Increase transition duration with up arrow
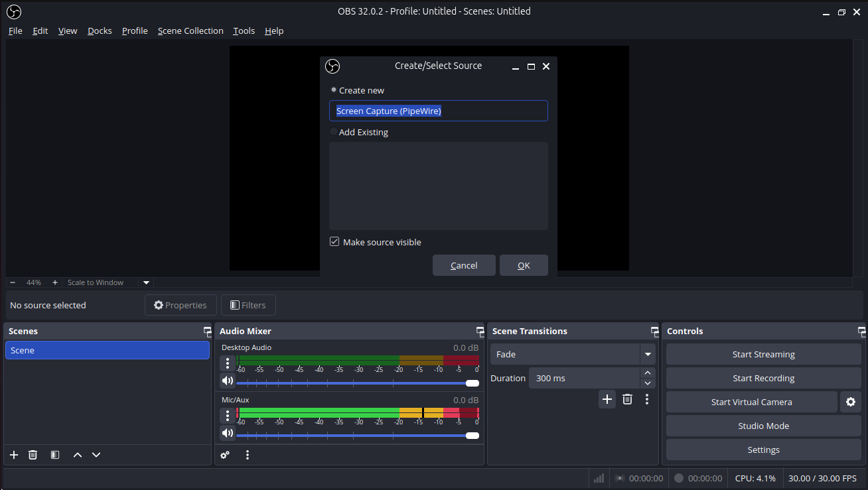The image size is (868, 490). click(x=648, y=373)
